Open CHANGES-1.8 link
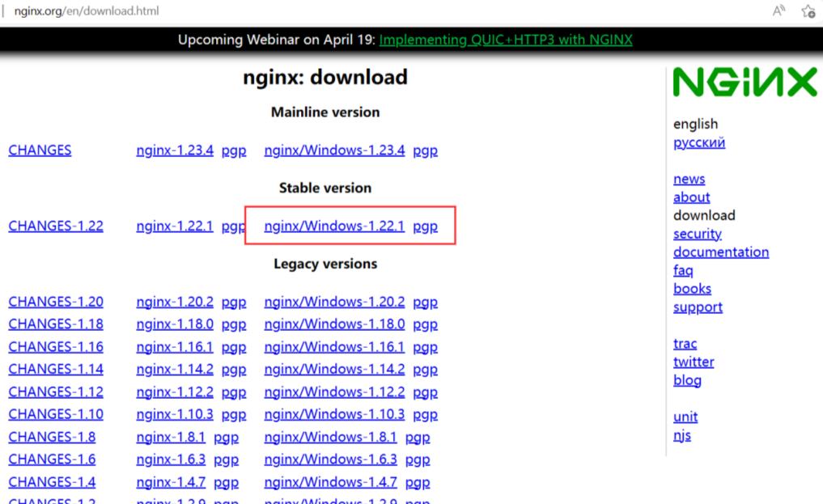 click(52, 438)
